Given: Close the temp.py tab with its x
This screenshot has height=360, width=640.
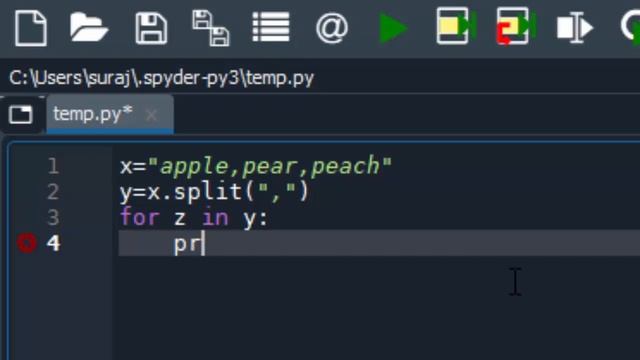Looking at the screenshot, I should click(151, 116).
